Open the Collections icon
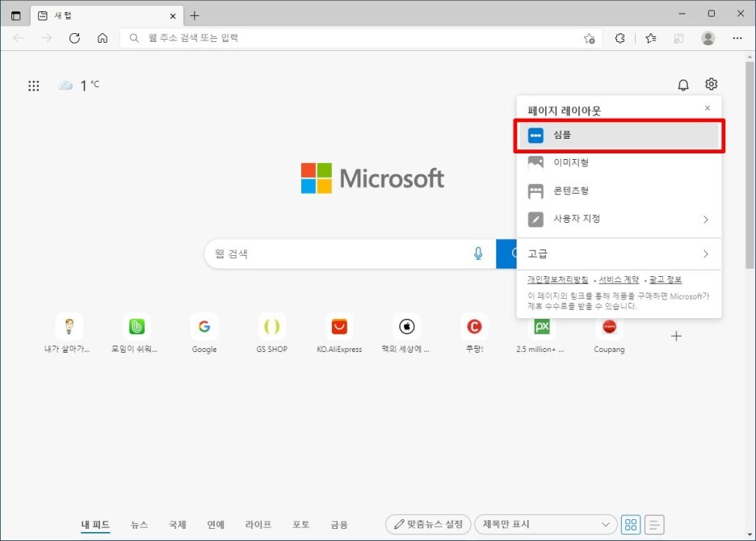Screen dimensions: 756x541 [678, 38]
